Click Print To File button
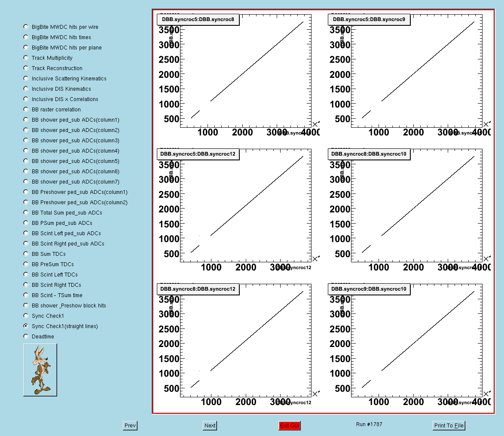 point(449,425)
